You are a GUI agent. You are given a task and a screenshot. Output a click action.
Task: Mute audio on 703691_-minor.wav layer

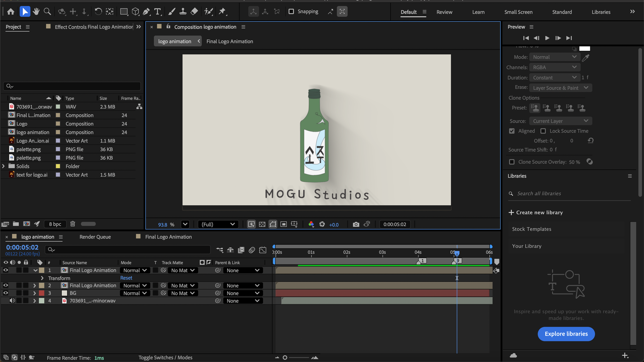click(x=12, y=300)
